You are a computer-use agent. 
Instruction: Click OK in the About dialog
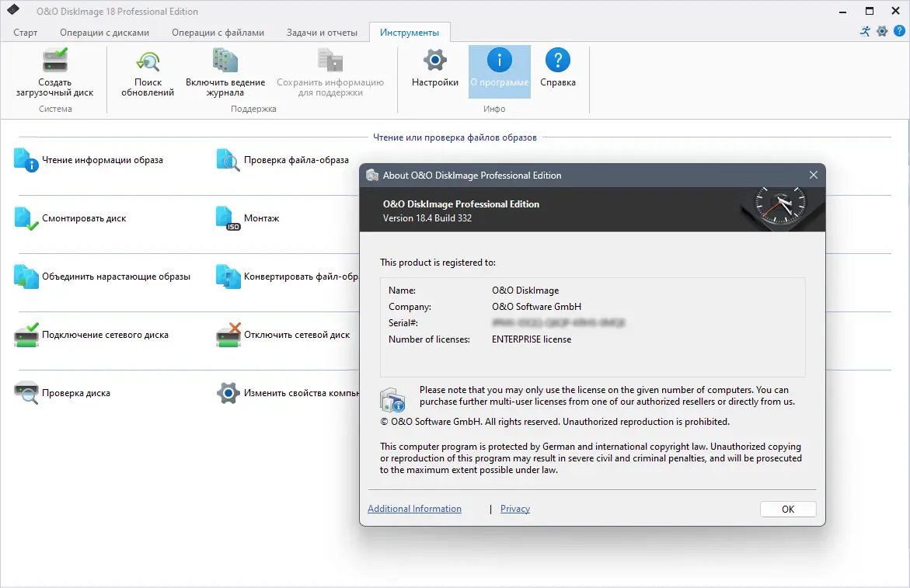(x=788, y=509)
